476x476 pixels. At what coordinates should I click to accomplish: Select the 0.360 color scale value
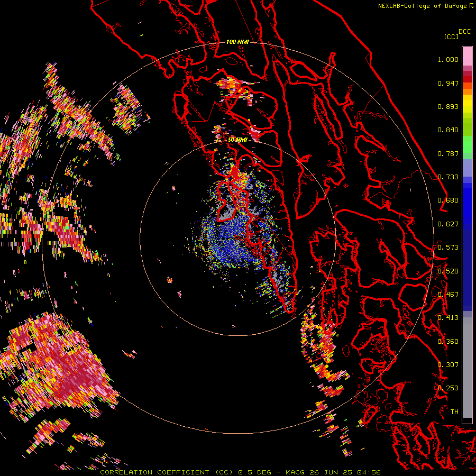448,342
